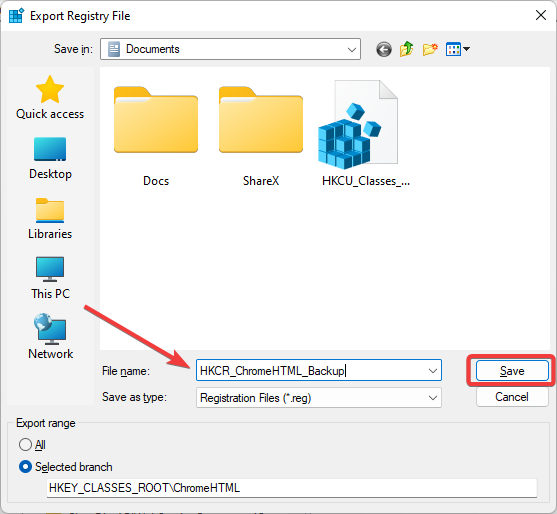Open Quick access in the sidebar
Screen dimensions: 557x514
pyautogui.click(x=50, y=98)
